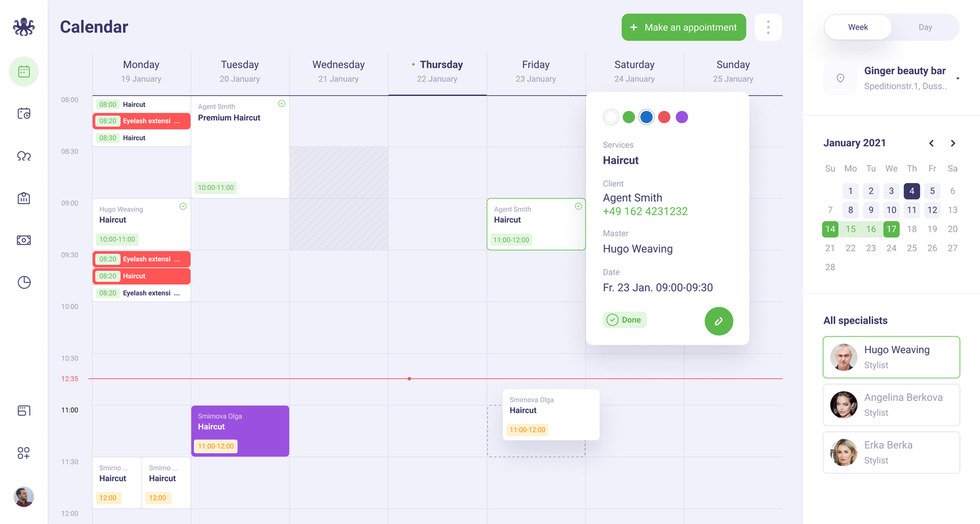Click Make an appointment button
The image size is (980, 524).
pyautogui.click(x=683, y=27)
